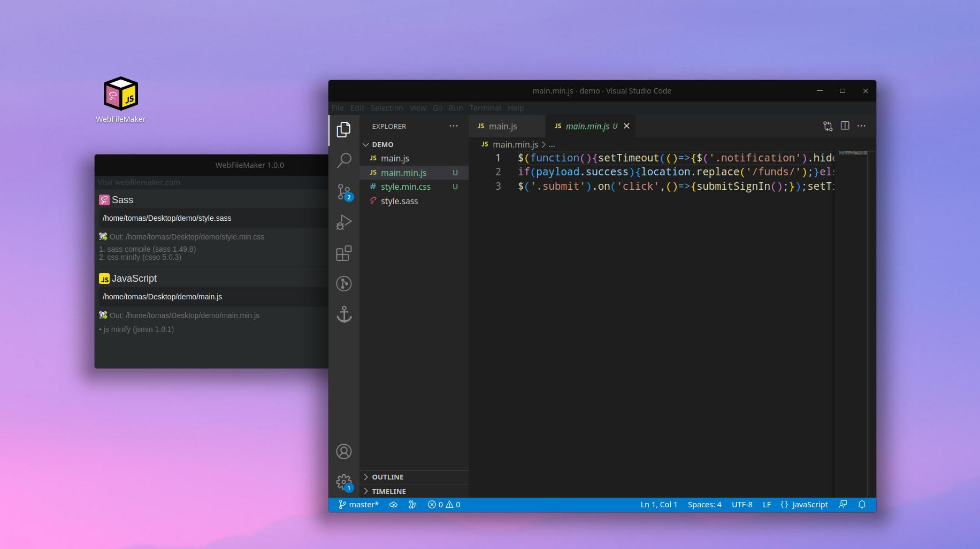This screenshot has height=549, width=980.
Task: Click the Sass logo icon in WebFileMaker
Action: pyautogui.click(x=104, y=200)
